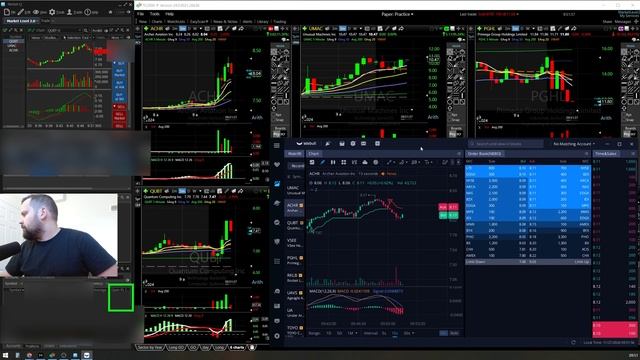Click the grid layout icon in Webull chart toolbar
This screenshot has height=360, width=640.
coord(344,162)
